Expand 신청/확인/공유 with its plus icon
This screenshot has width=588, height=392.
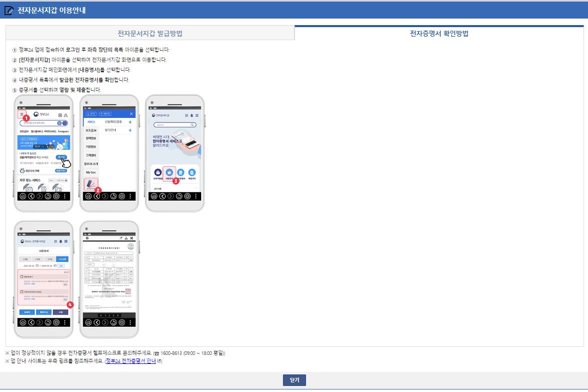(x=130, y=122)
